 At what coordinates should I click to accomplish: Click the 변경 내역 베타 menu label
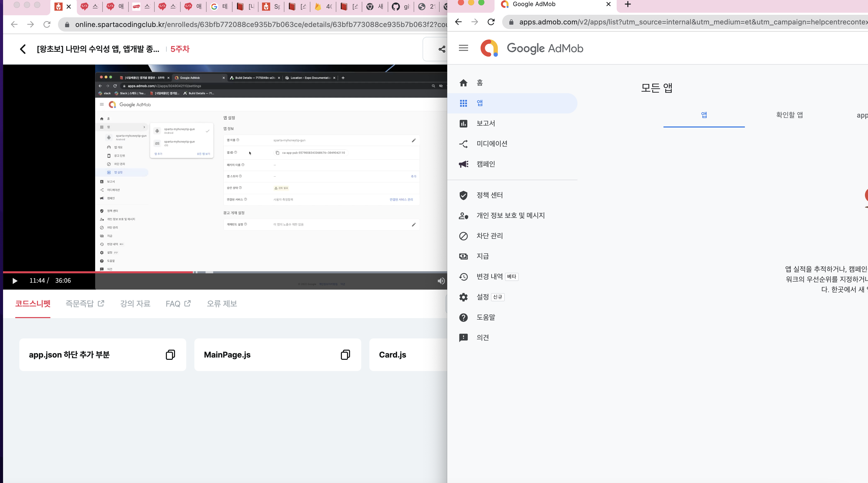pos(497,277)
